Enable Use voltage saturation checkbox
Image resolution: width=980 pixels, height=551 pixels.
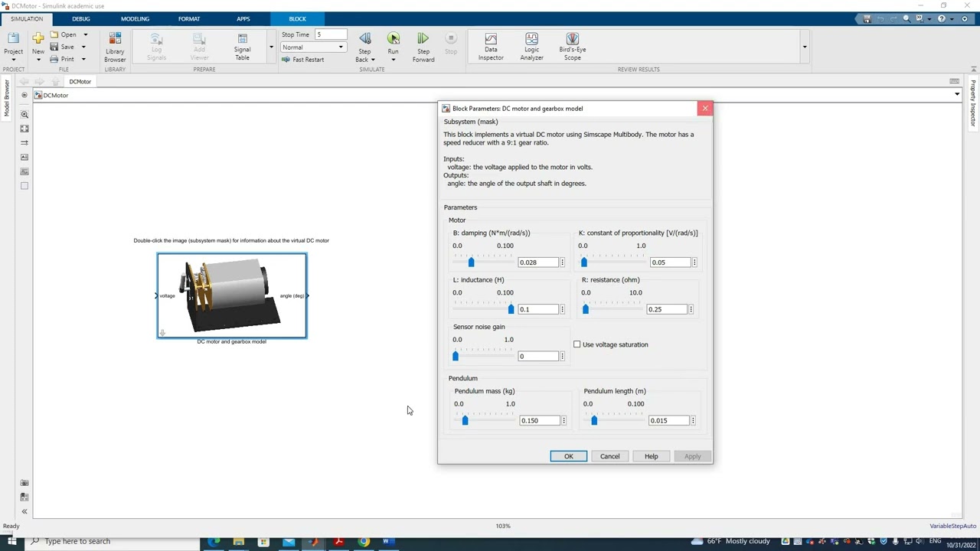tap(577, 345)
